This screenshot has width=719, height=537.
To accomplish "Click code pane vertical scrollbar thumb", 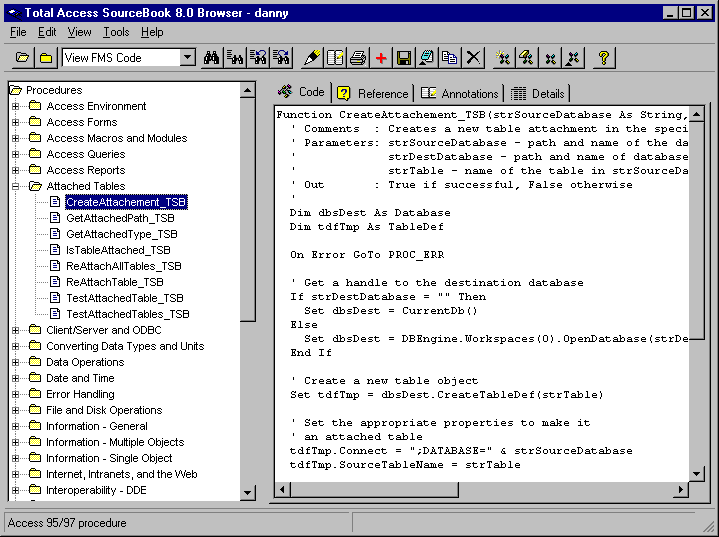I will click(697, 230).
